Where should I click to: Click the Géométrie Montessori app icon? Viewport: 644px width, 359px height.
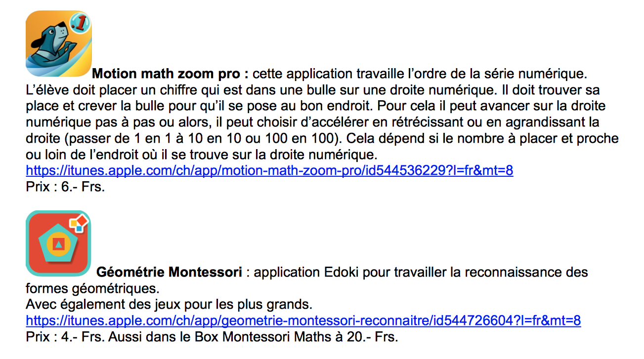point(58,243)
